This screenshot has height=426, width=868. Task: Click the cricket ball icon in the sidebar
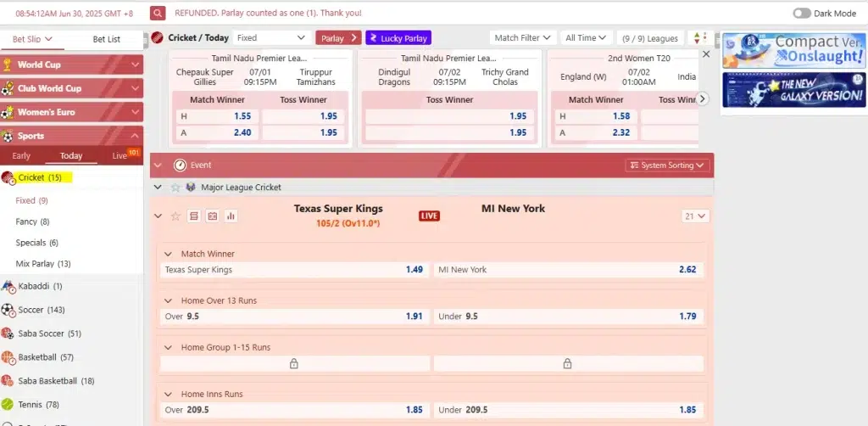click(8, 178)
